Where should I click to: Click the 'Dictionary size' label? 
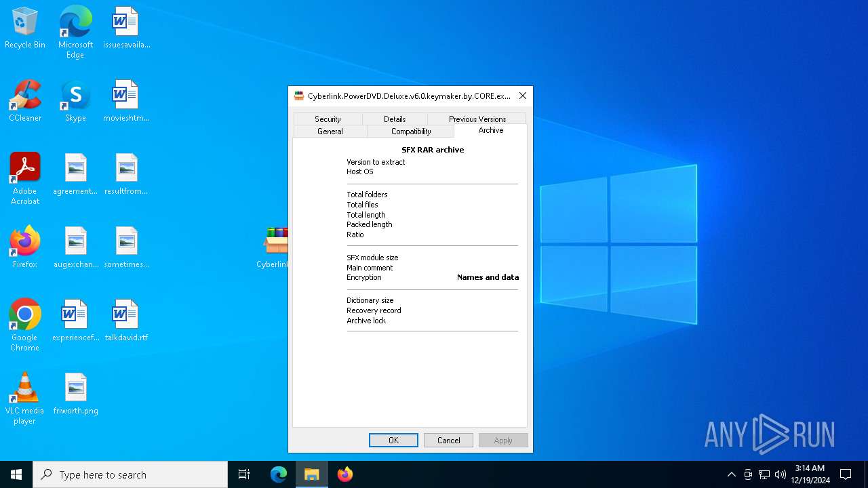point(370,300)
